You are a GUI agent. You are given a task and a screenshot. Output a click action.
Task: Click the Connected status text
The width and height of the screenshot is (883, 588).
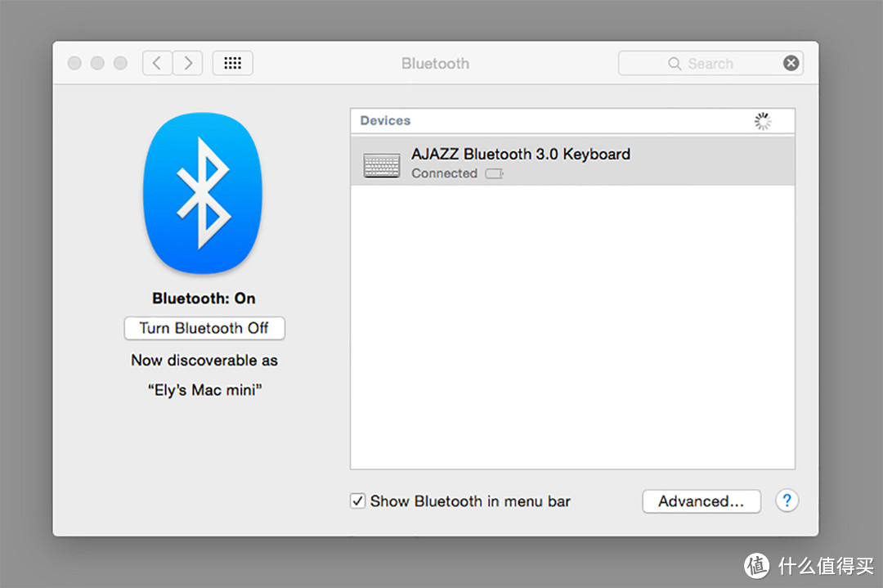tap(444, 173)
